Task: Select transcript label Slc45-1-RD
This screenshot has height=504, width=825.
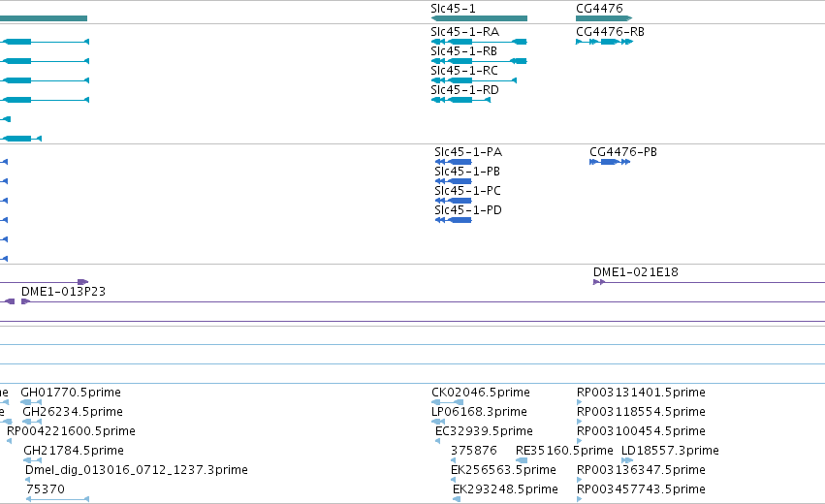Action: (464, 90)
